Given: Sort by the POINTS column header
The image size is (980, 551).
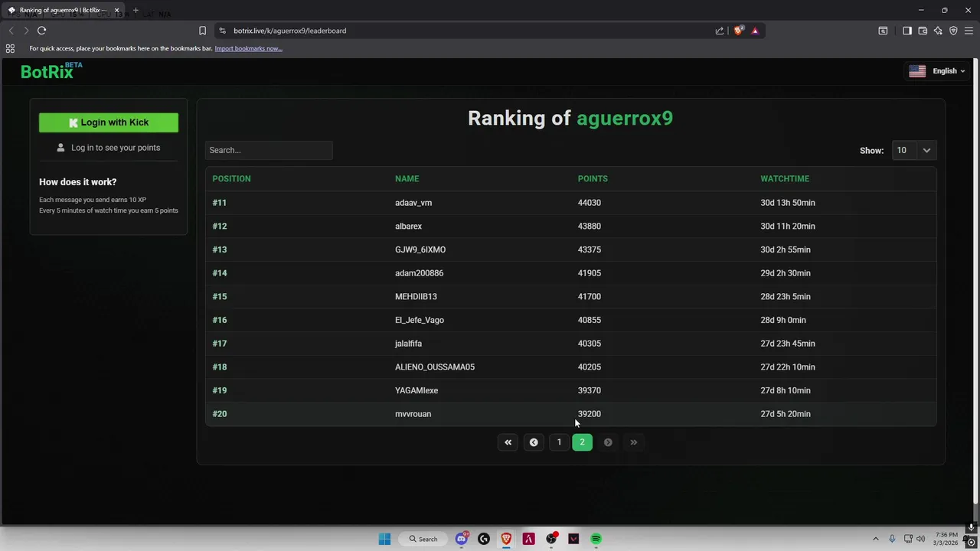Looking at the screenshot, I should tap(593, 178).
